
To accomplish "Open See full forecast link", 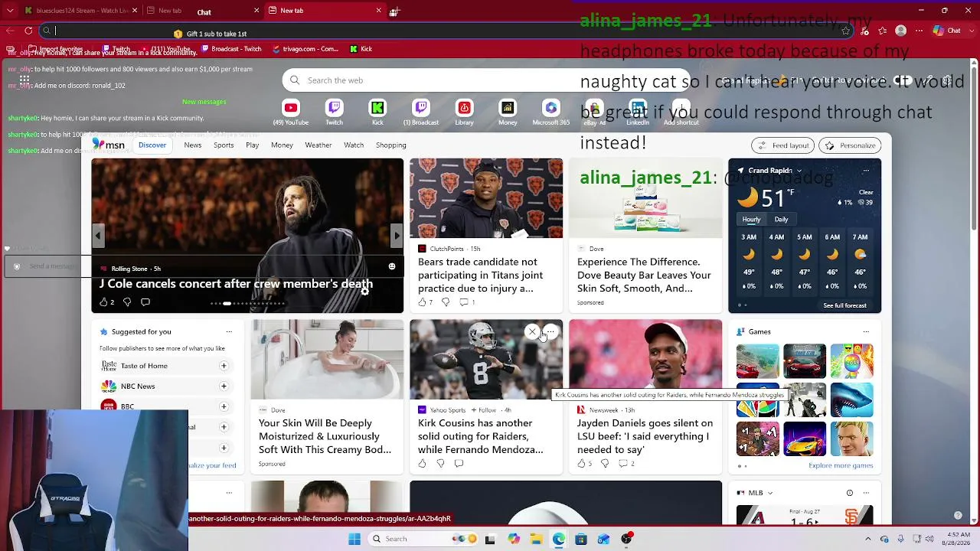I will pos(844,305).
